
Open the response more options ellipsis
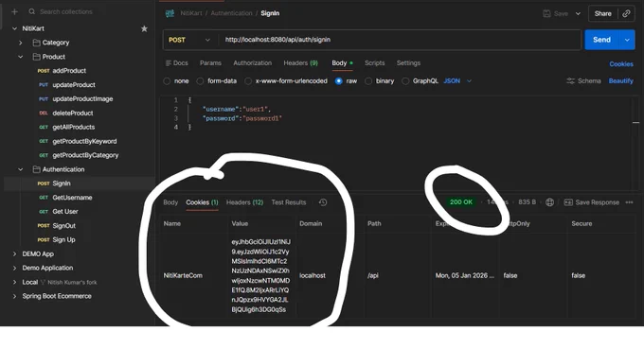(x=629, y=202)
